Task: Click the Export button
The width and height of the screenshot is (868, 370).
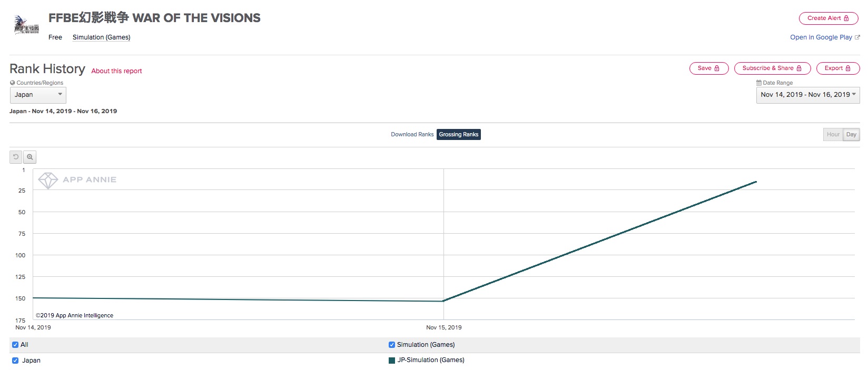Action: [838, 68]
